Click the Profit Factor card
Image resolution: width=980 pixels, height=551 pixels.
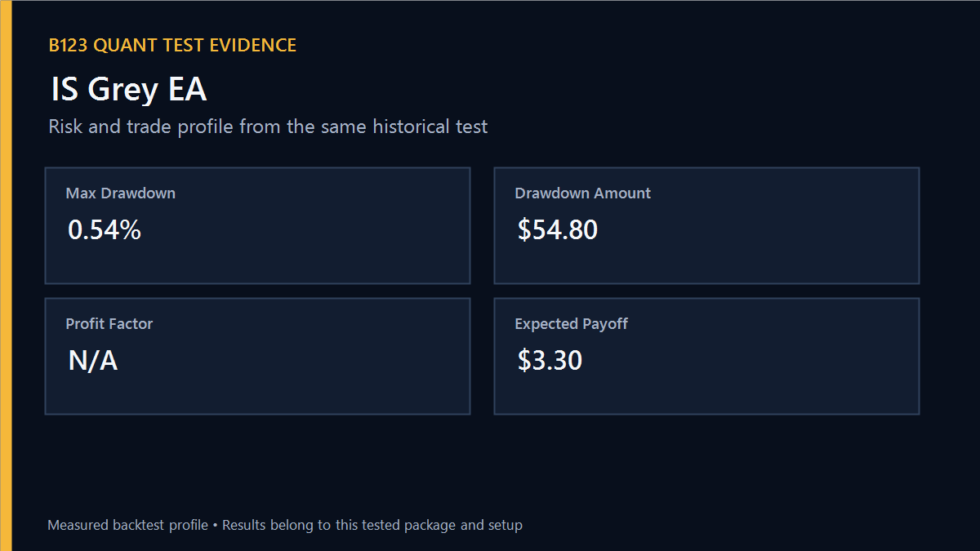coord(257,356)
